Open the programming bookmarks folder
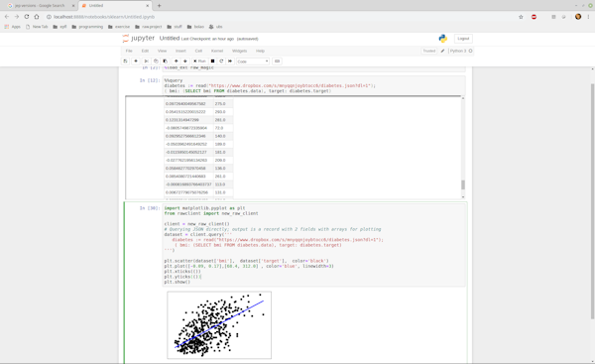This screenshot has height=364, width=595. click(87, 27)
